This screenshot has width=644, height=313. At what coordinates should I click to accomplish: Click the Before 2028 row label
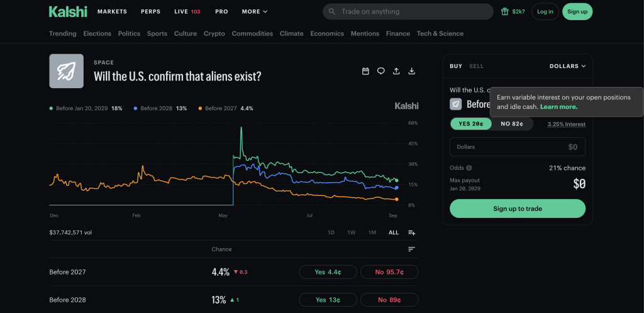coord(67,300)
